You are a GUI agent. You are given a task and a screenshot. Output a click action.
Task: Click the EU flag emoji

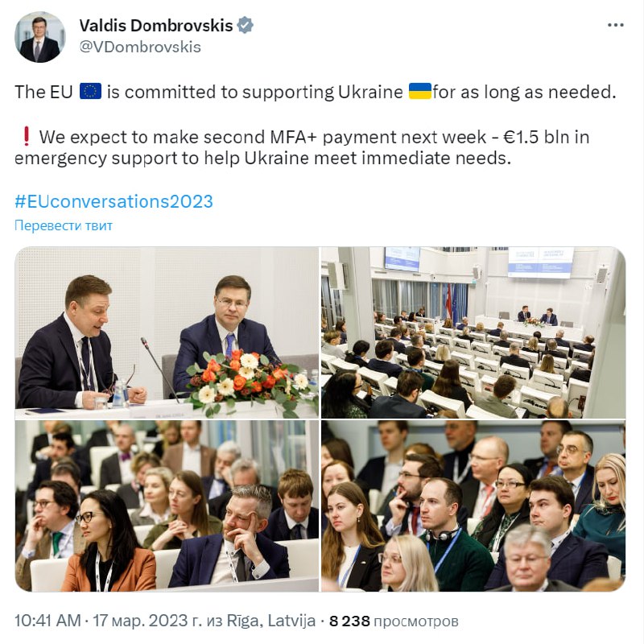tap(90, 91)
